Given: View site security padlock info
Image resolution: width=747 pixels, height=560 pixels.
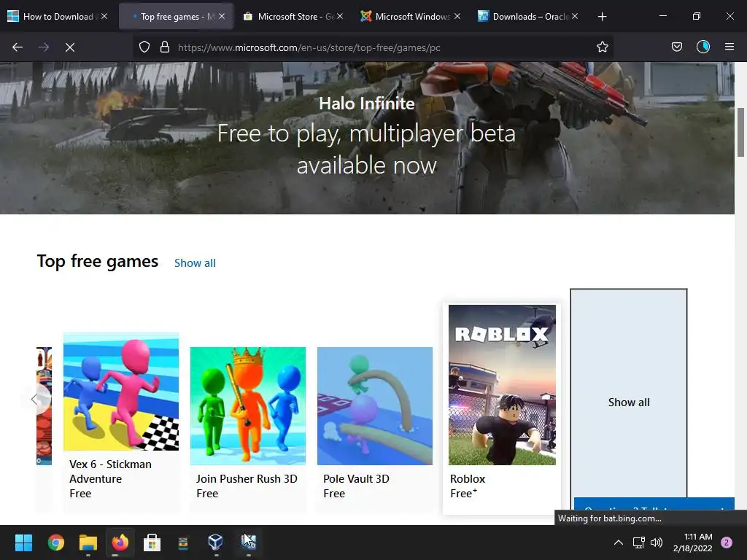Looking at the screenshot, I should point(165,47).
